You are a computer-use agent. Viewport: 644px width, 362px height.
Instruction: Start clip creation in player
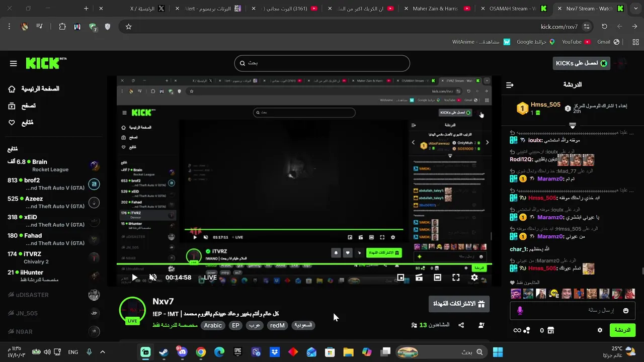point(419,278)
